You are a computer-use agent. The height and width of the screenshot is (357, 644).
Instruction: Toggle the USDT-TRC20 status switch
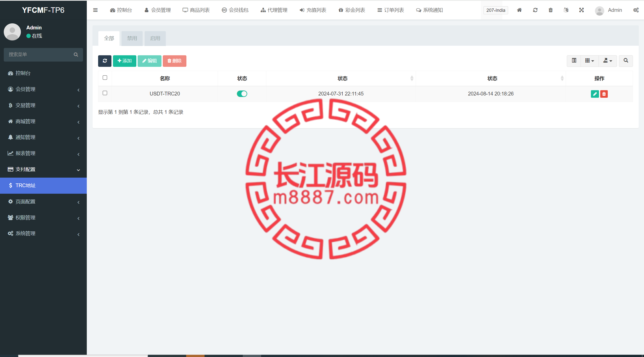coord(242,94)
